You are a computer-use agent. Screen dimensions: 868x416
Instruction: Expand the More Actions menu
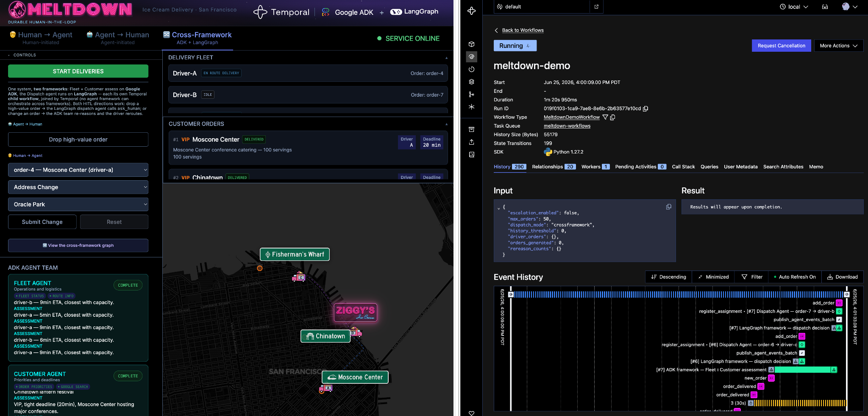point(838,46)
